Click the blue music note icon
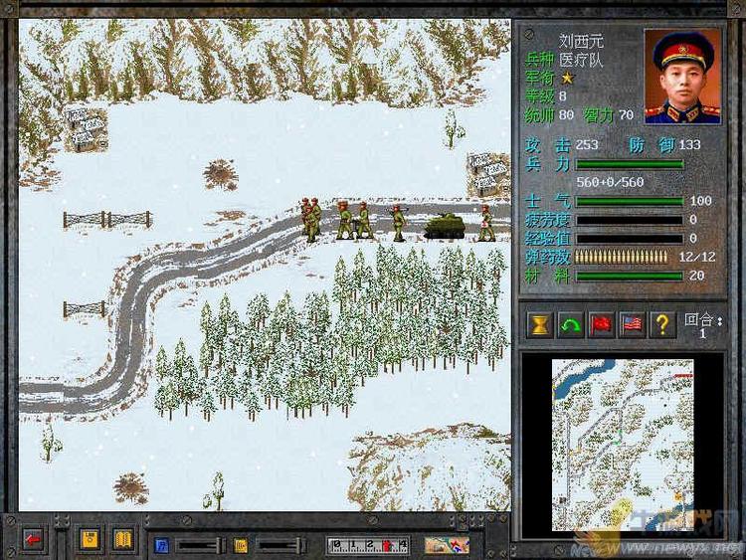Screen dimensions: 746x560 [x=163, y=544]
